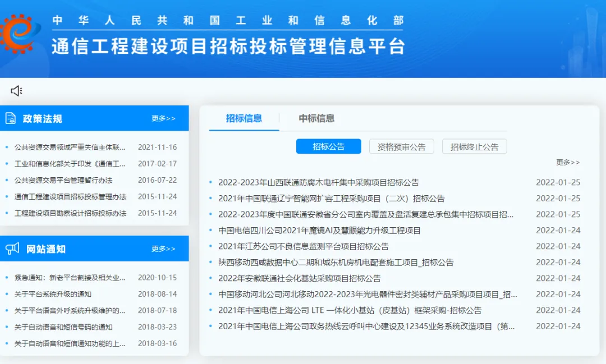Click the platform gear logo icon
The height and width of the screenshot is (364, 606).
pos(19,32)
